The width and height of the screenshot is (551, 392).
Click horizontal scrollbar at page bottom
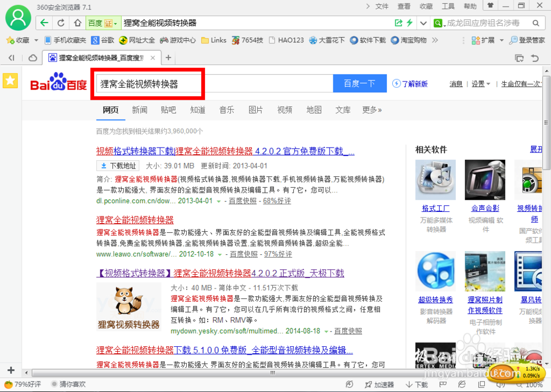[x=273, y=373]
